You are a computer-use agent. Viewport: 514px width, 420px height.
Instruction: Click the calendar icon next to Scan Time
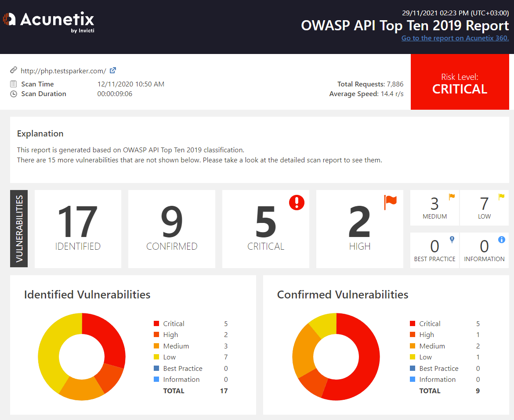(x=14, y=84)
